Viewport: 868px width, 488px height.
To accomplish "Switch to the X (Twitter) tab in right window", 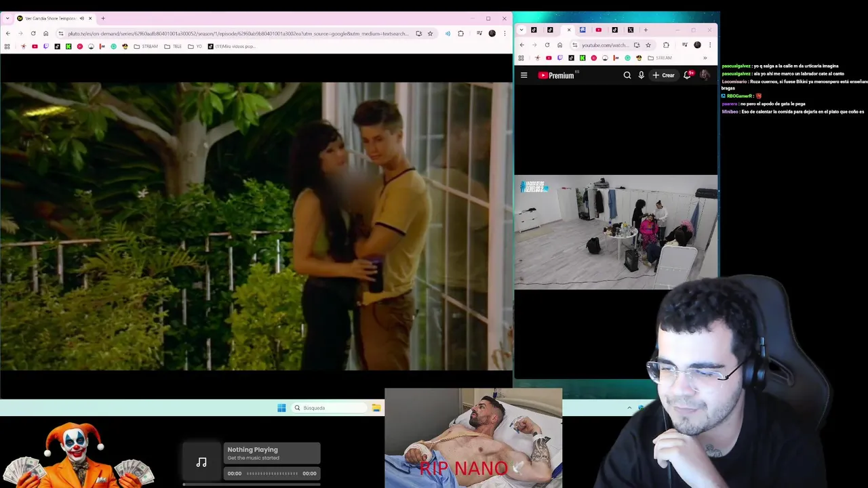I will pos(631,30).
